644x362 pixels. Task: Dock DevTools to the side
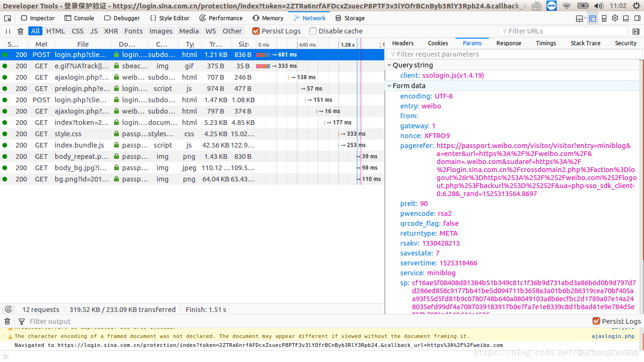(x=636, y=18)
